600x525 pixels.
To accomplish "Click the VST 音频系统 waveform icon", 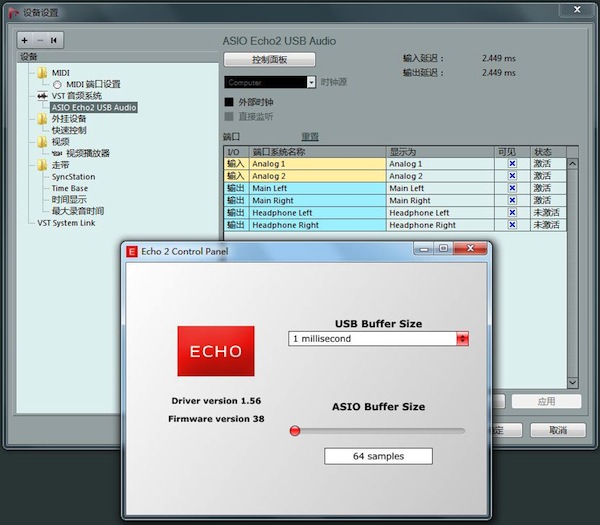I will pos(42,96).
